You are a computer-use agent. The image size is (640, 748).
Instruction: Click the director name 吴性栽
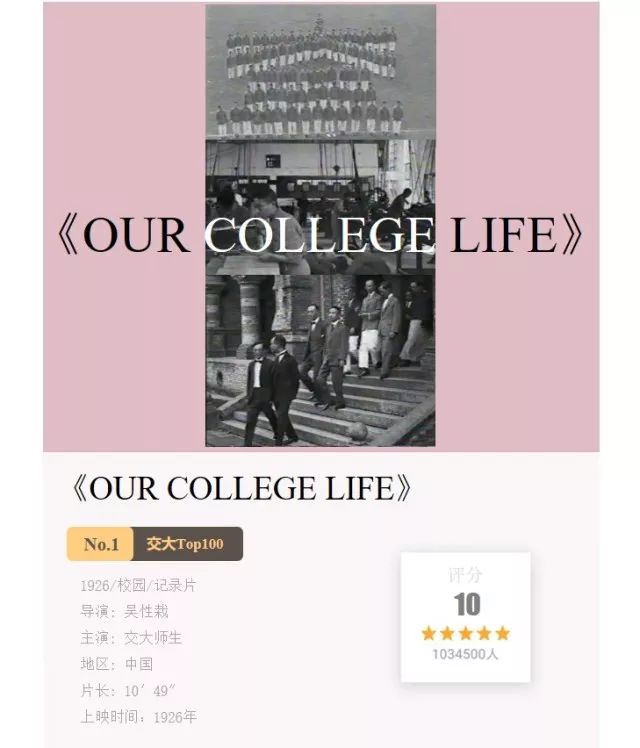pos(146,612)
